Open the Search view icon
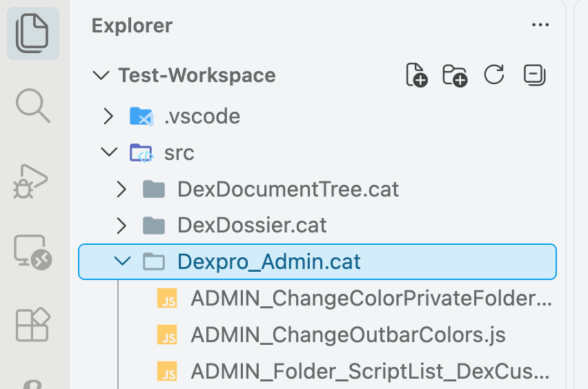Screen dimensions: 588x389 pos(32,106)
